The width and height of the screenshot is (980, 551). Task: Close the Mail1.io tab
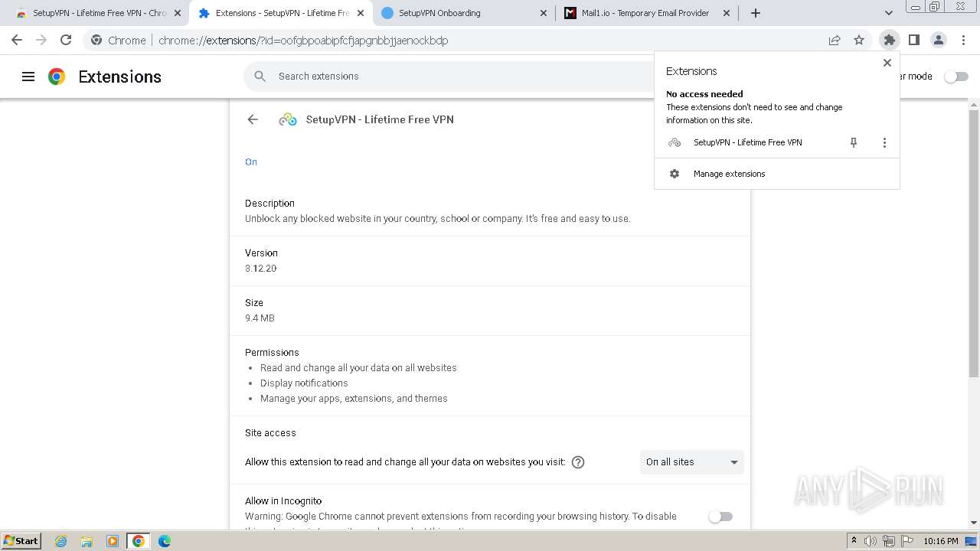coord(727,13)
